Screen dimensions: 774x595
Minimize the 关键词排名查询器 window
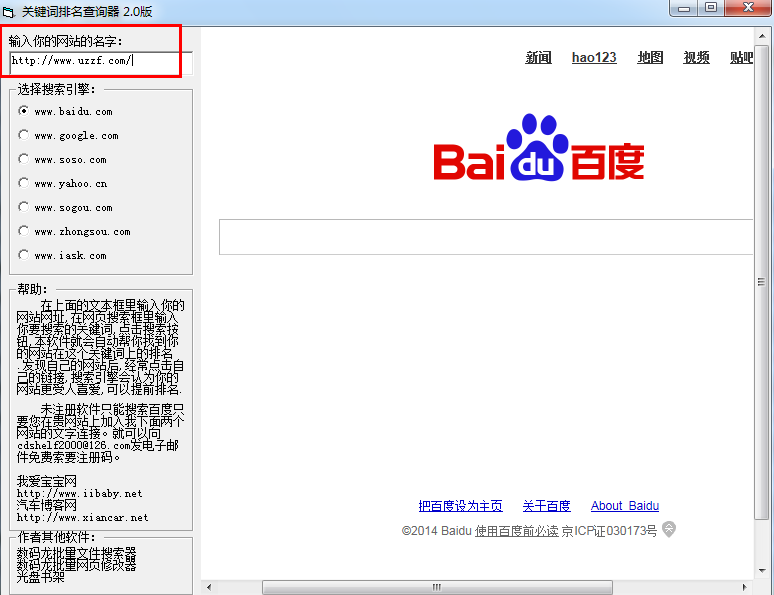(684, 8)
